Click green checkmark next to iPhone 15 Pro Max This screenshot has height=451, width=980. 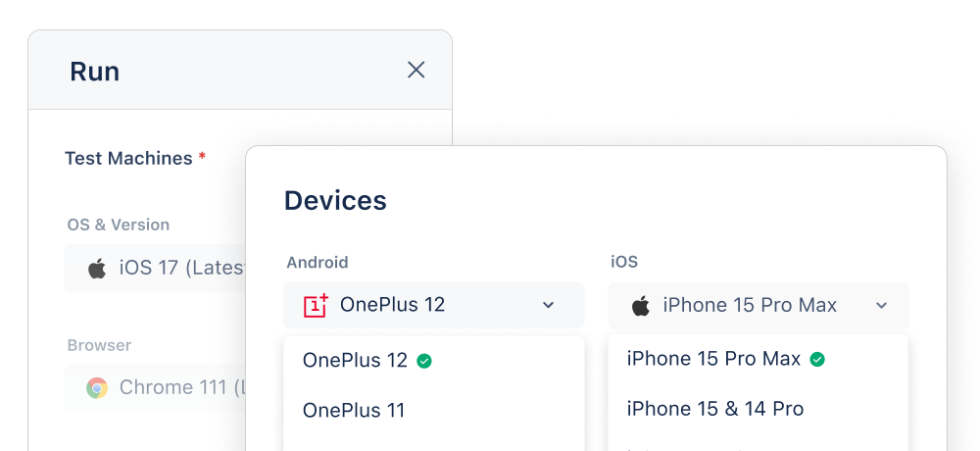(x=817, y=360)
